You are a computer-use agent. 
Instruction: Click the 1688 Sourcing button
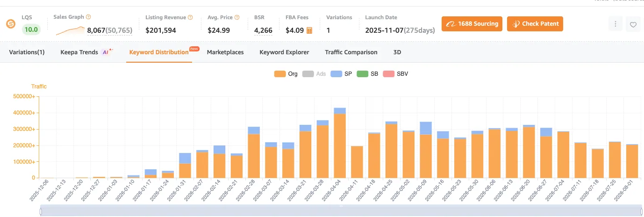(x=472, y=24)
